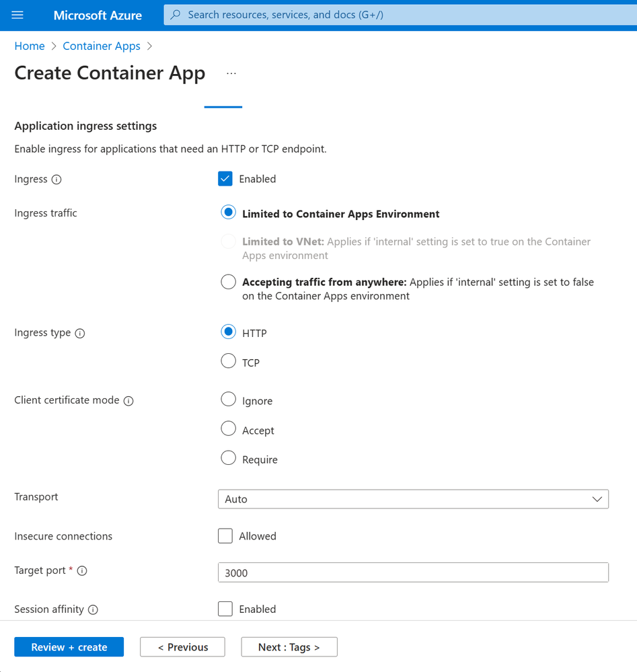
Task: Expand the Transport dropdown
Action: pyautogui.click(x=413, y=499)
